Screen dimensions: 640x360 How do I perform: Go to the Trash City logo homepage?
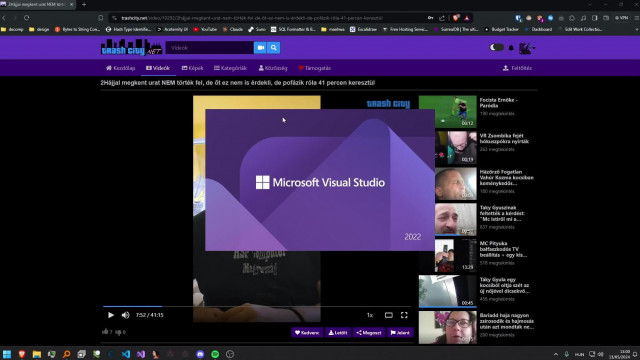tap(131, 47)
